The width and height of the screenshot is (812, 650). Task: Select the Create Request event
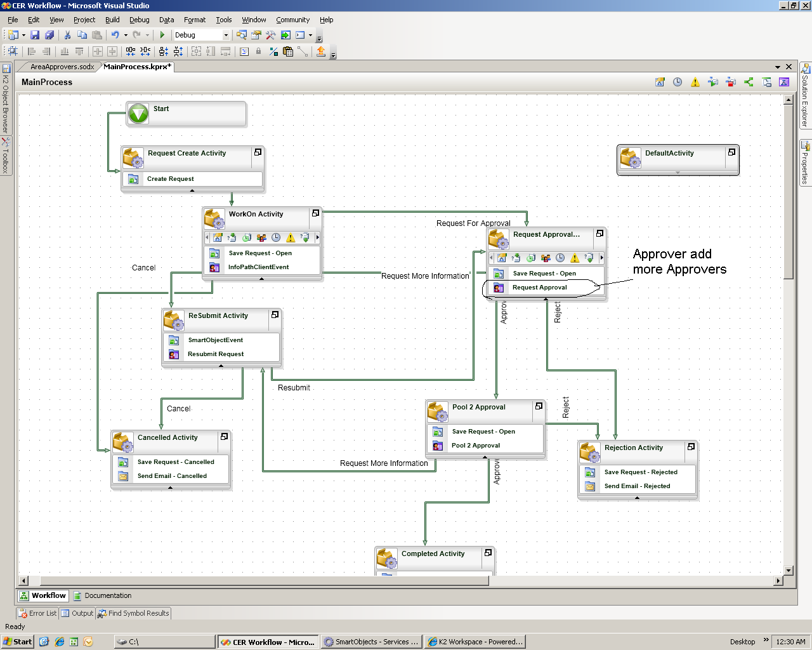(x=192, y=179)
